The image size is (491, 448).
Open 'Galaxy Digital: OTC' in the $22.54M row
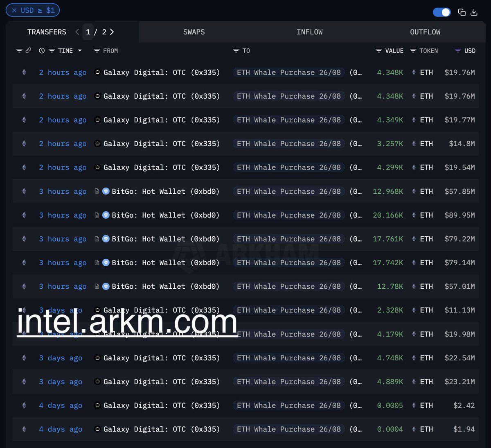[162, 358]
